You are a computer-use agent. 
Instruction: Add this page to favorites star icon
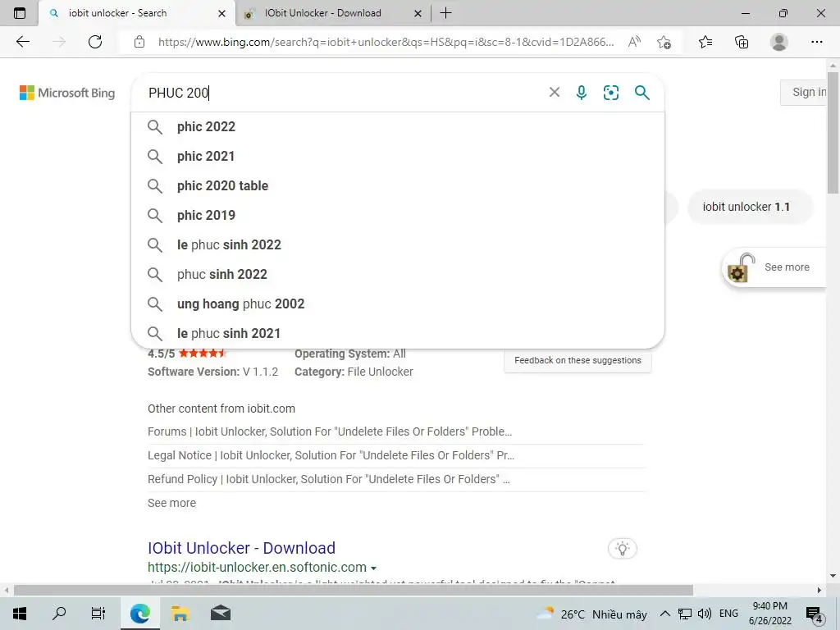click(664, 42)
